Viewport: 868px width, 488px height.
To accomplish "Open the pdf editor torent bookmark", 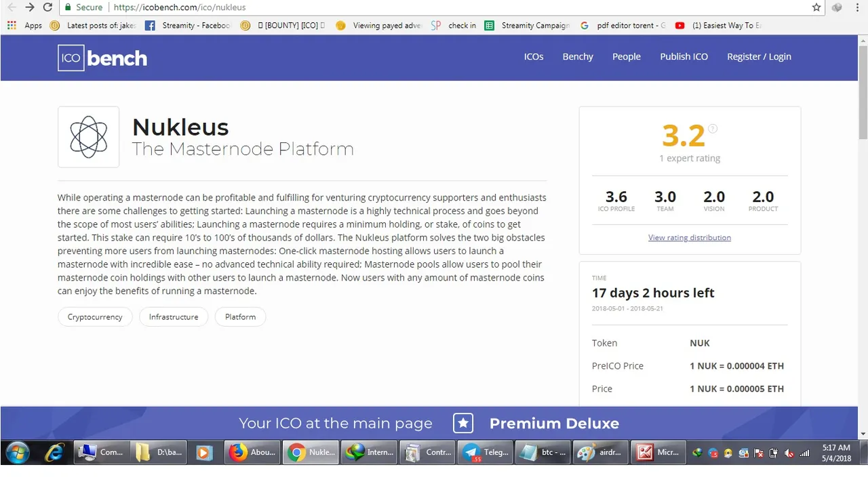I will 623,25.
